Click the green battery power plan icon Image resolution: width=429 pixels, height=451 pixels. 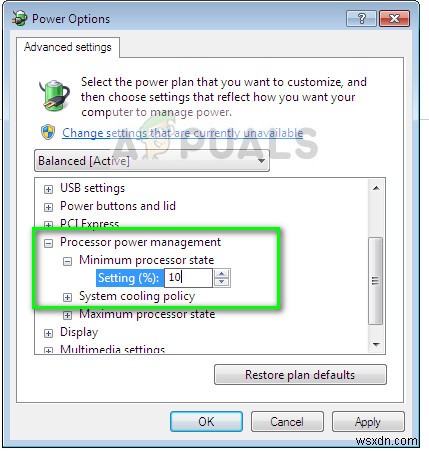(54, 95)
